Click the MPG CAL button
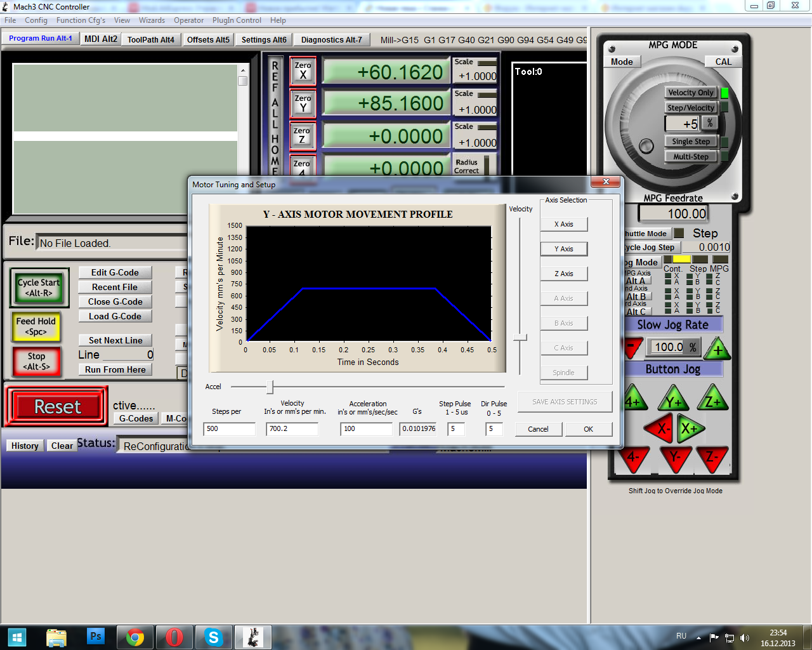Screen dimensions: 812x650 coord(723,62)
